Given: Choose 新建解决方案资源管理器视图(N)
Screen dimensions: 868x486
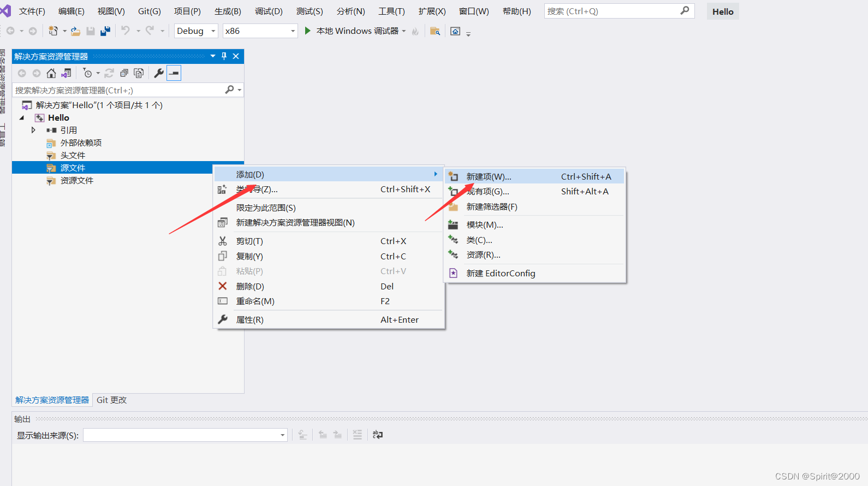Looking at the screenshot, I should click(328, 222).
